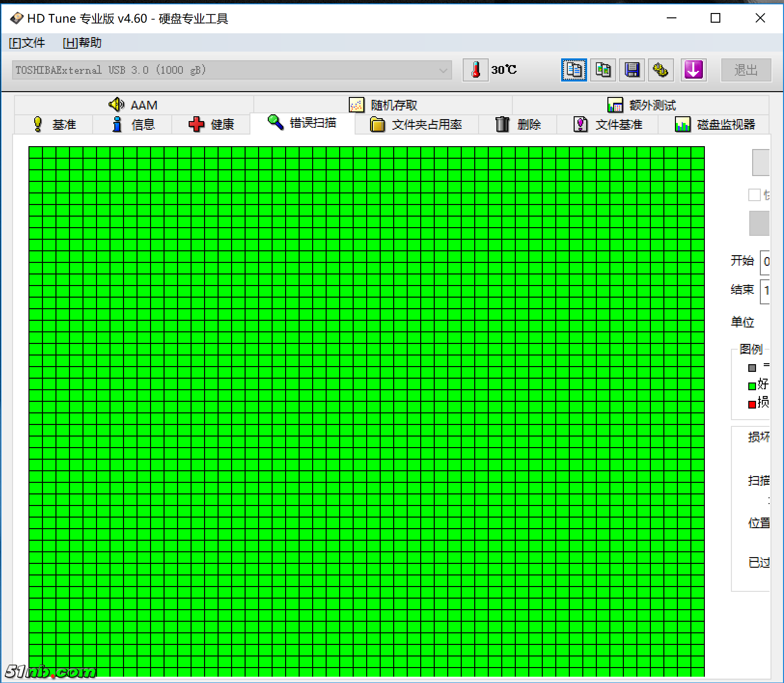The height and width of the screenshot is (683, 784).
Task: Click the purple download arrow icon
Action: coord(693,70)
